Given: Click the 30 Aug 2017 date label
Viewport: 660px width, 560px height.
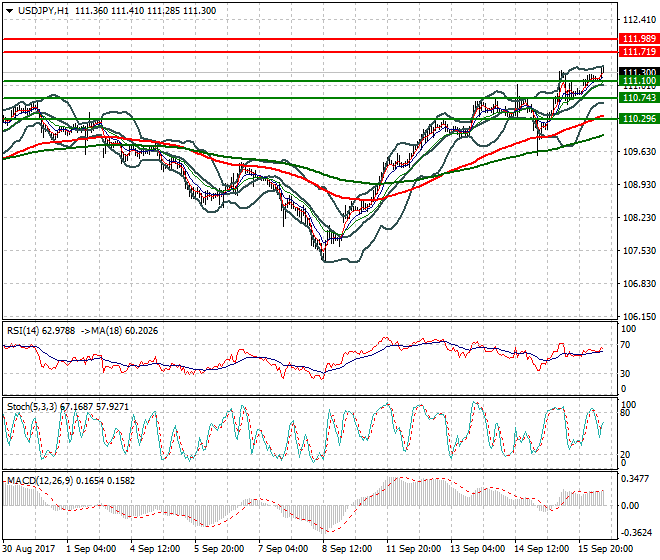Looking at the screenshot, I should coord(29,549).
